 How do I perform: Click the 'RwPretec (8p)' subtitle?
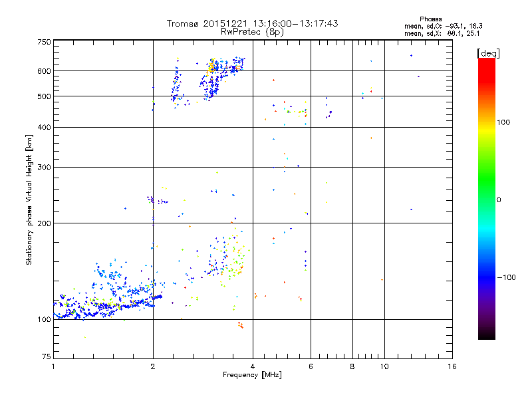(x=252, y=32)
